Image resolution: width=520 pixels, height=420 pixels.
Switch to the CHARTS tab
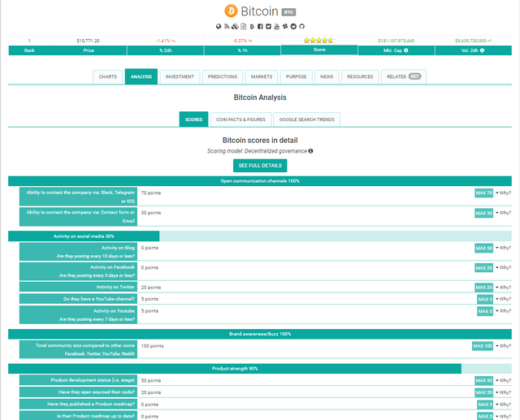tap(108, 77)
